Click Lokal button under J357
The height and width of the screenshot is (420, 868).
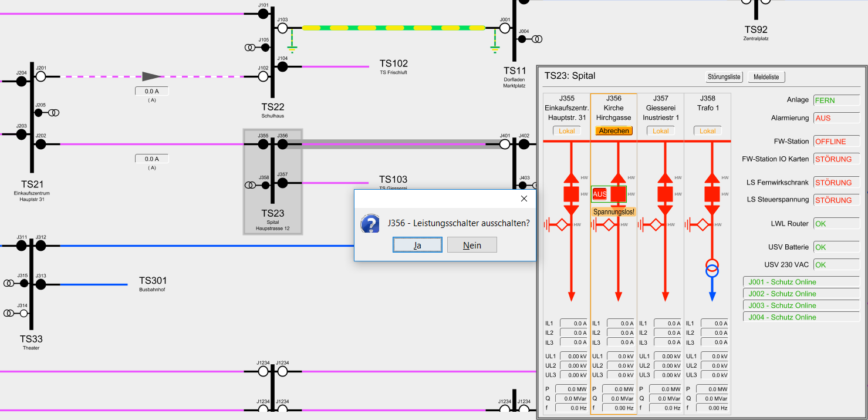661,131
